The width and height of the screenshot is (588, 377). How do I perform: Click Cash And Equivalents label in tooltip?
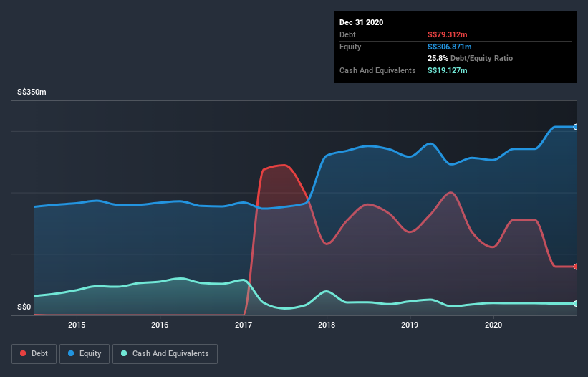(x=377, y=70)
